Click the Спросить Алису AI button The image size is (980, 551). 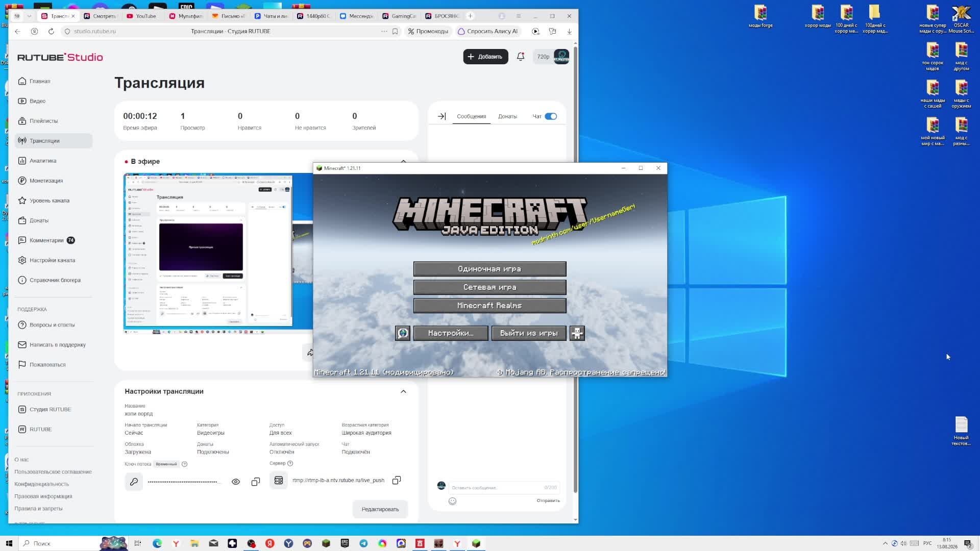[x=488, y=31]
